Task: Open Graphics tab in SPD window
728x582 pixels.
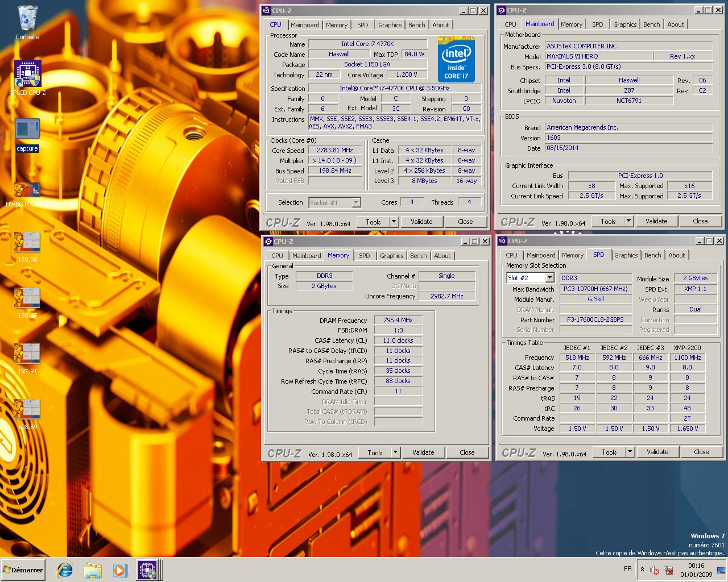Action: pos(626,255)
